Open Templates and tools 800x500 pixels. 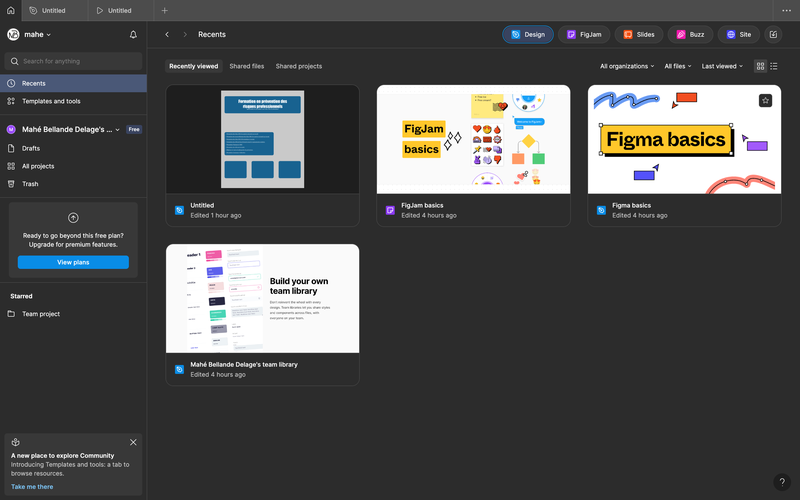[73, 101]
